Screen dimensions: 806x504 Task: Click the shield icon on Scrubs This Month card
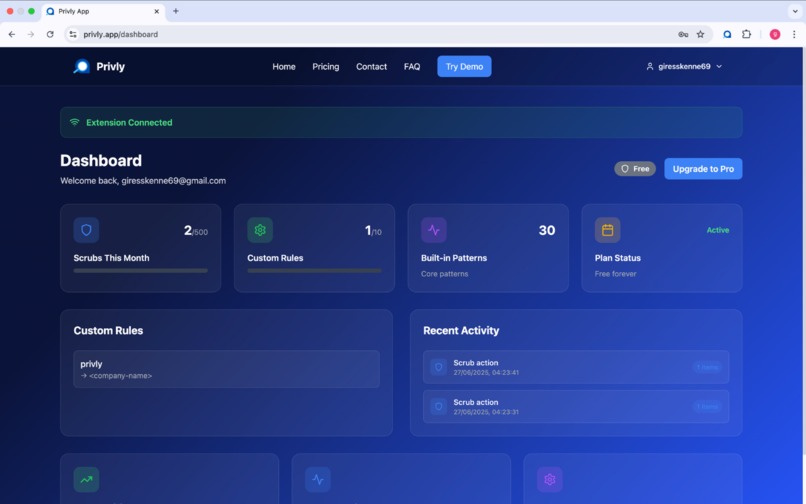86,230
